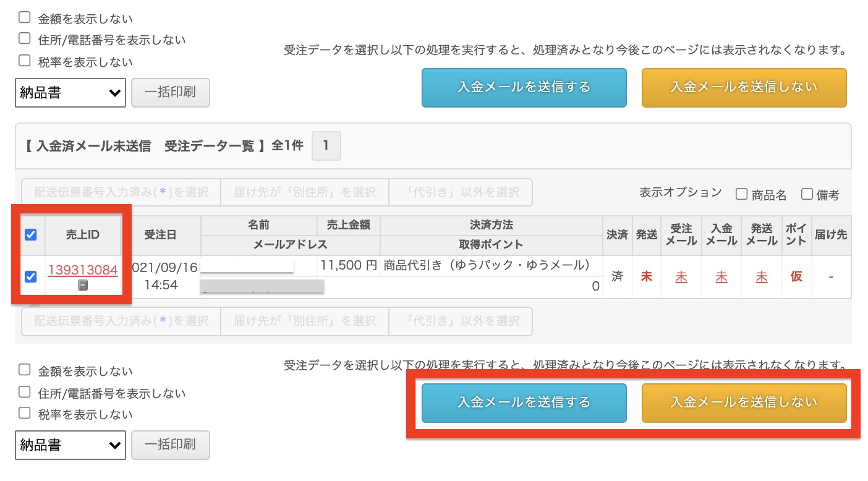Enable the 備考 display option
The image size is (868, 481).
807,194
